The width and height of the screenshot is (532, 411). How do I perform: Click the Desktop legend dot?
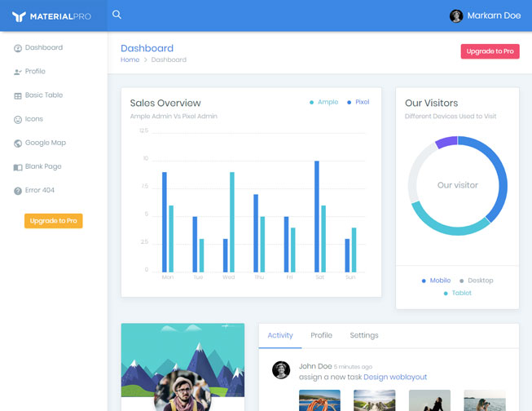pos(461,281)
